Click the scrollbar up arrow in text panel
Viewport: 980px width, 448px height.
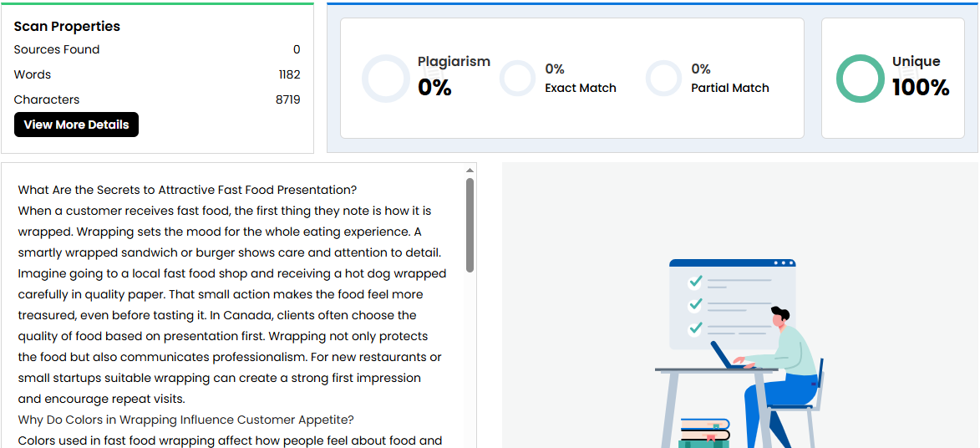(470, 171)
